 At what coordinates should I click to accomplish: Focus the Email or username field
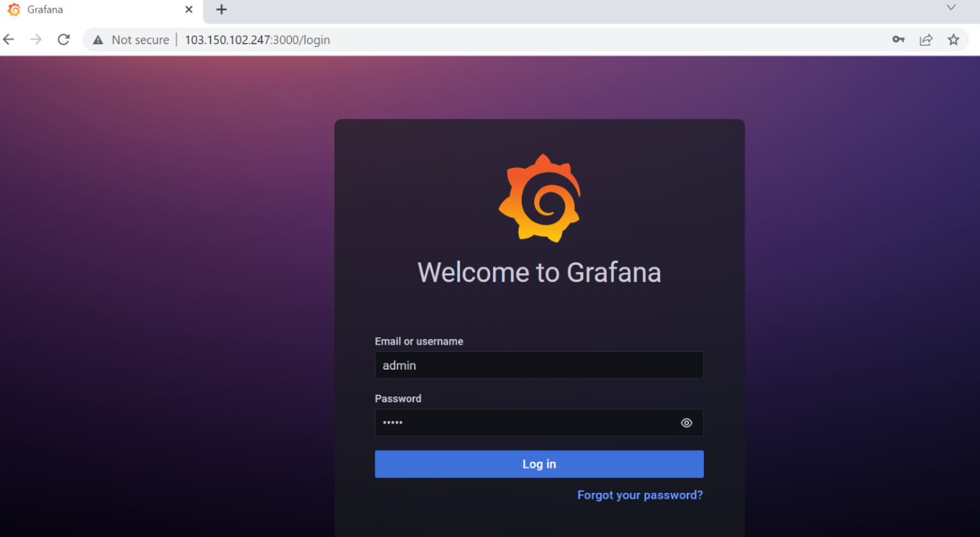(539, 365)
